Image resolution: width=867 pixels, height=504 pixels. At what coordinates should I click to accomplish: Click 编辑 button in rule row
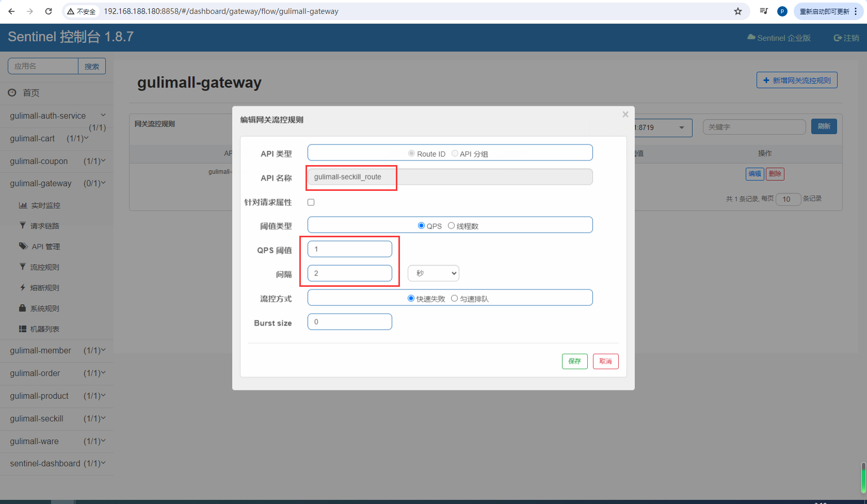tap(755, 174)
